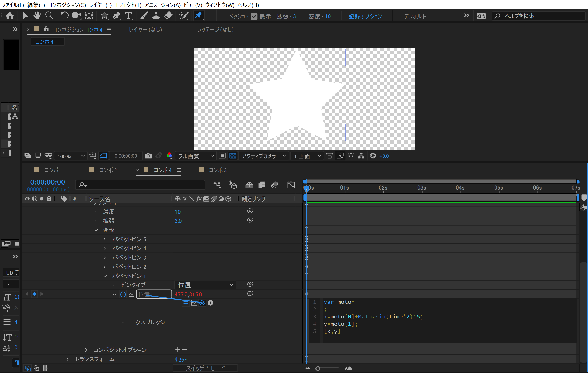Toggle the mask and shape path visibility

(x=104, y=156)
